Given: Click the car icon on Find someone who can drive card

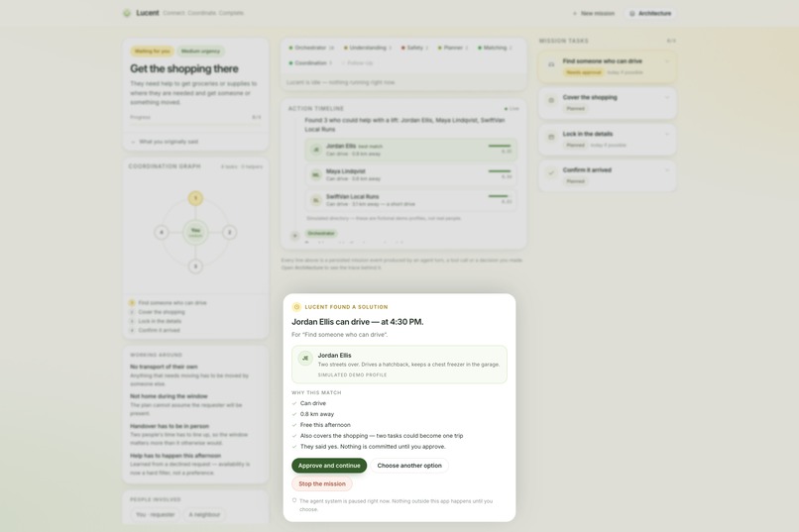Looking at the screenshot, I should pos(551,64).
